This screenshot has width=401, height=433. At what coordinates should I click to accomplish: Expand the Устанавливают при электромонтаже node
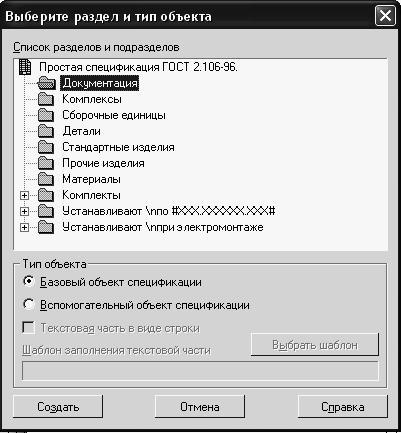(24, 228)
